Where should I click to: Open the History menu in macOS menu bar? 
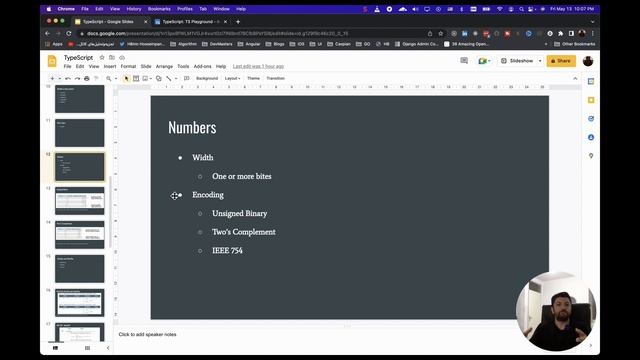coord(133,9)
